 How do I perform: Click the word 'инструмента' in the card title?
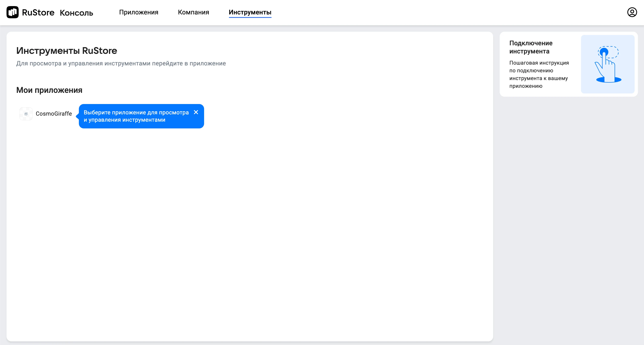coord(529,51)
